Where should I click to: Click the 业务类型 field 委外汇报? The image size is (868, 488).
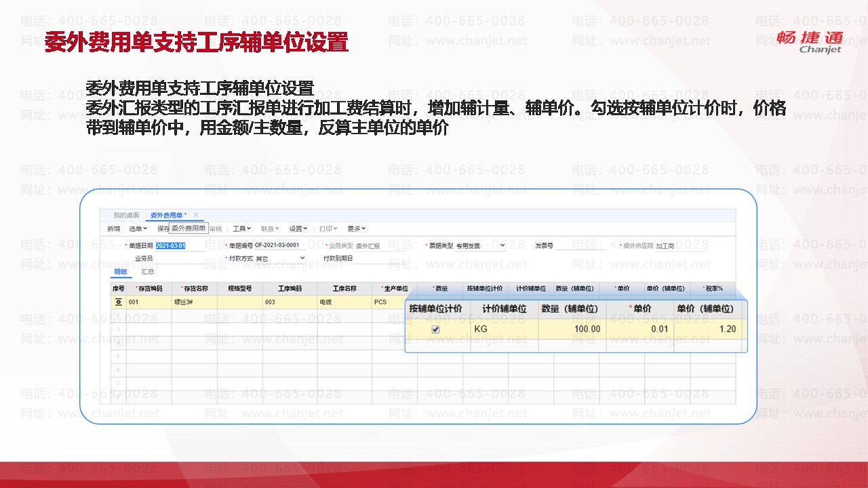[380, 246]
